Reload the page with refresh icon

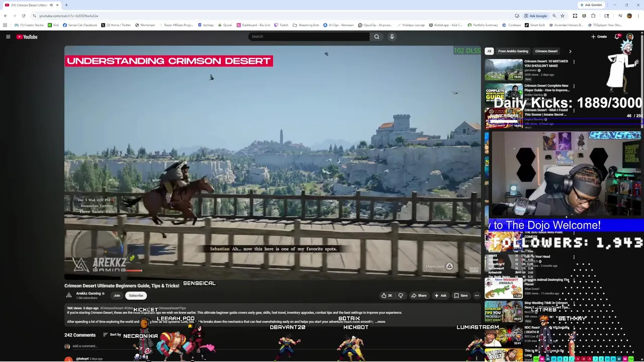[x=23, y=16]
